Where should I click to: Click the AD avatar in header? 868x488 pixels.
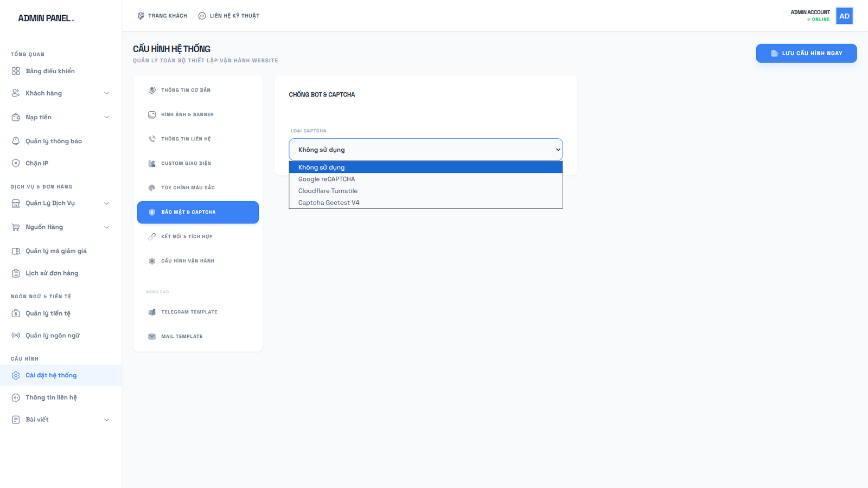[844, 16]
